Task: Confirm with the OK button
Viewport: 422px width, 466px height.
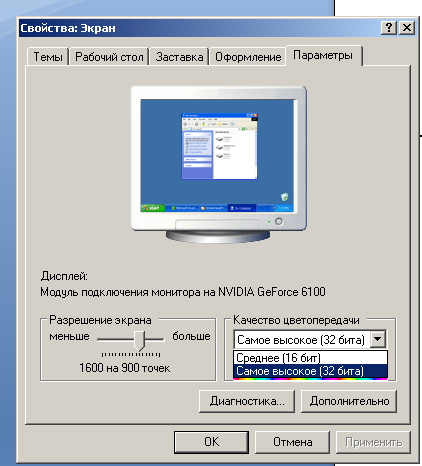Action: pyautogui.click(x=211, y=442)
